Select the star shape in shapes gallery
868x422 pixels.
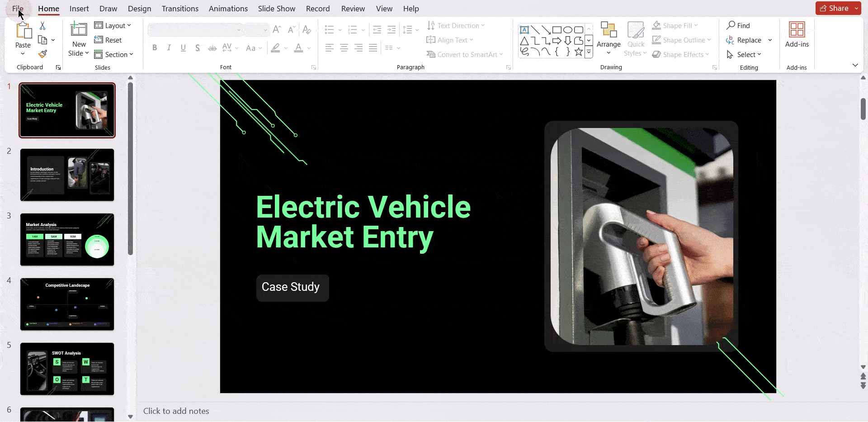pyautogui.click(x=578, y=52)
